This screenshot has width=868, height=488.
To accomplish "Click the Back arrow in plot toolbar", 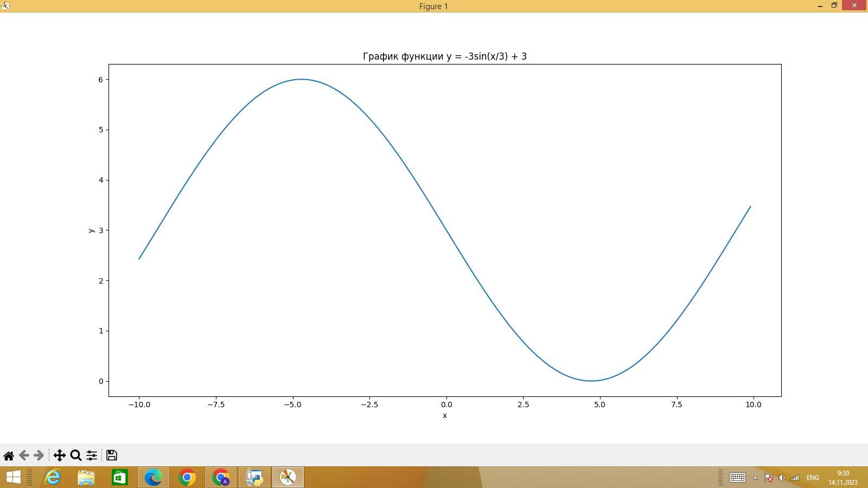I will tap(24, 455).
